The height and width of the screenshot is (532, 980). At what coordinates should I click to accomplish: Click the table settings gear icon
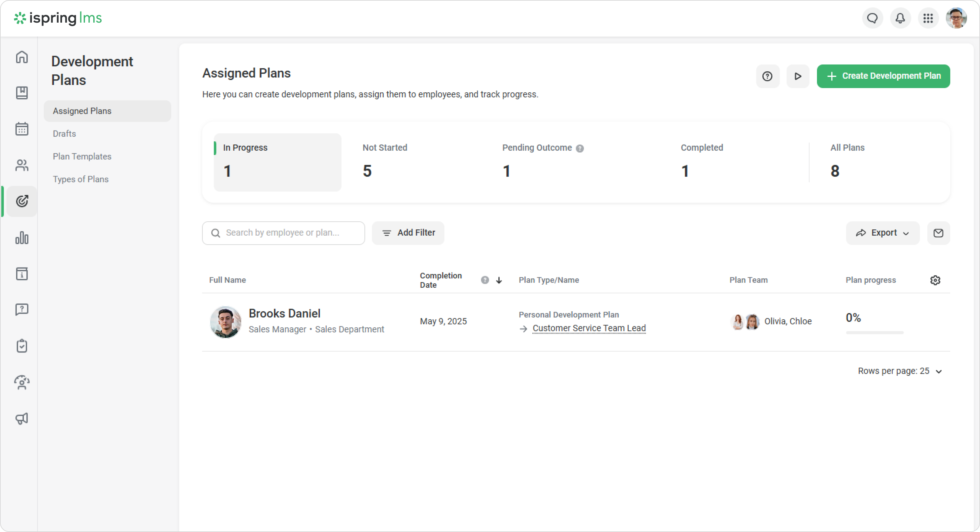click(x=935, y=280)
